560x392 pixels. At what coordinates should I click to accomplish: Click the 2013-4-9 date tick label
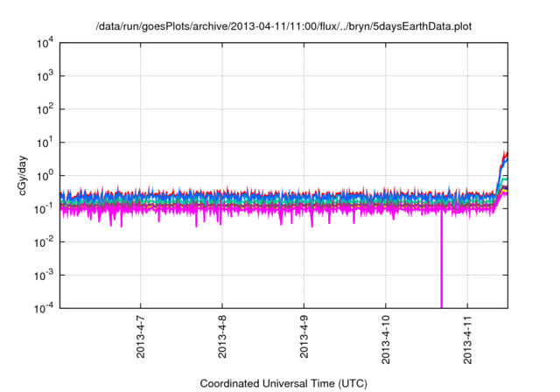(304, 336)
